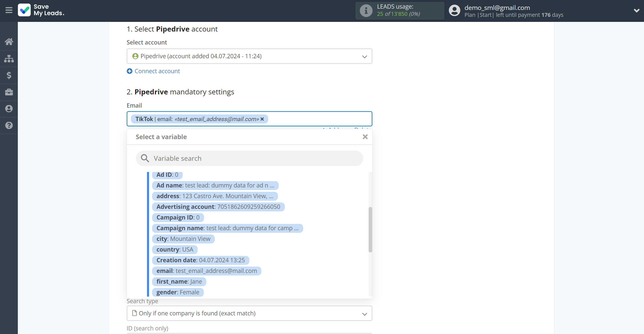Click the plus icon beside Connect account
Screen dimensions: 644x334
coord(130,71)
